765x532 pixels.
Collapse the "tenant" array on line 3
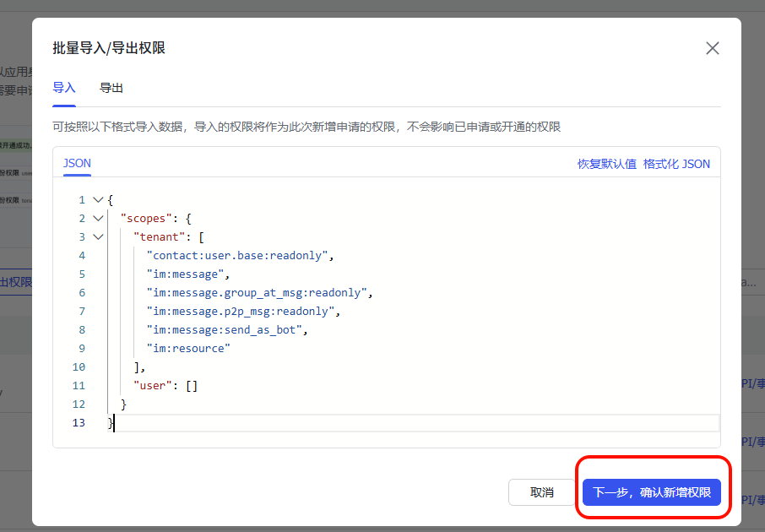(x=98, y=236)
